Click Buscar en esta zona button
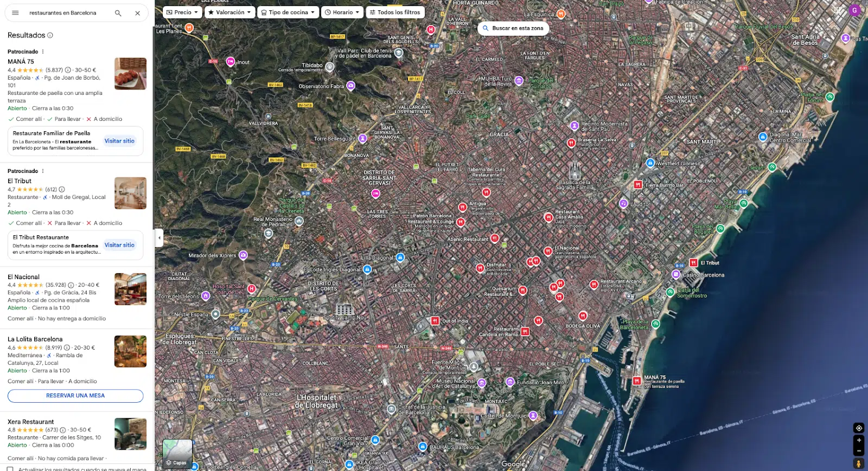The height and width of the screenshot is (471, 868). 513,28
